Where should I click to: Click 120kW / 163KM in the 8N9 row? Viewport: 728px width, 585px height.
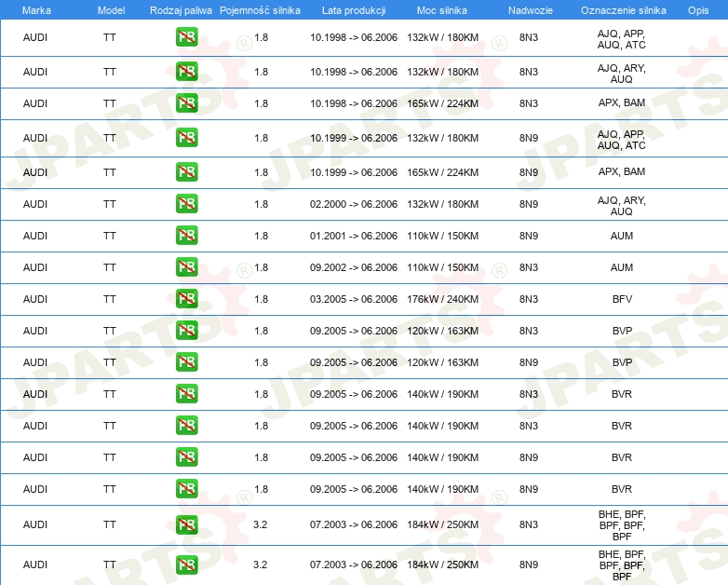[443, 362]
